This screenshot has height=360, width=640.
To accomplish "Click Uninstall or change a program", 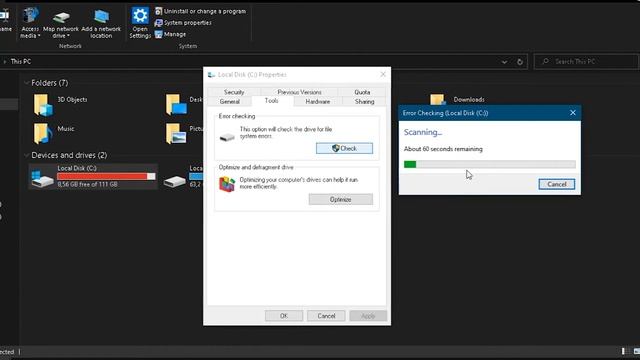I will point(200,11).
